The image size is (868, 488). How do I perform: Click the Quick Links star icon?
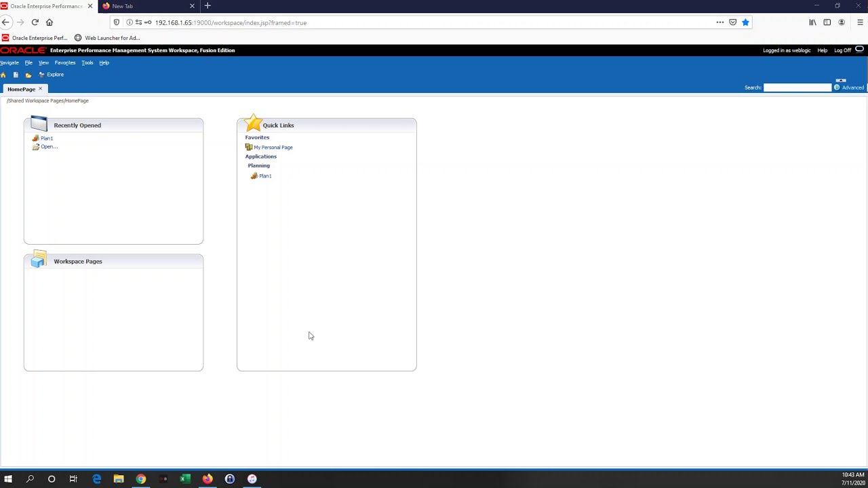254,123
